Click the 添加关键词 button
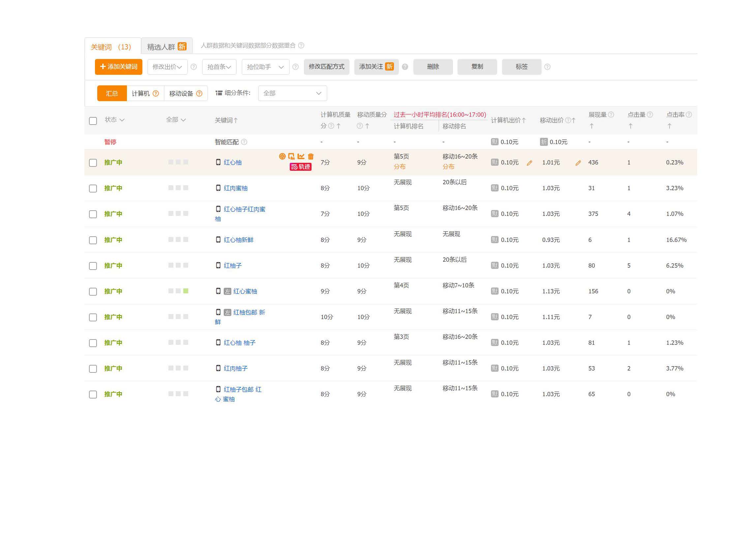Screen dimensions: 745x560 click(x=119, y=67)
